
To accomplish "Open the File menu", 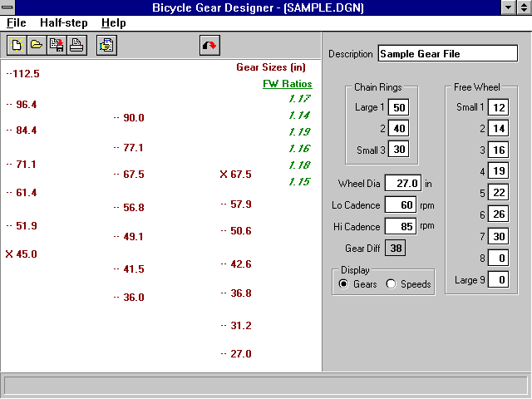I will pyautogui.click(x=17, y=23).
